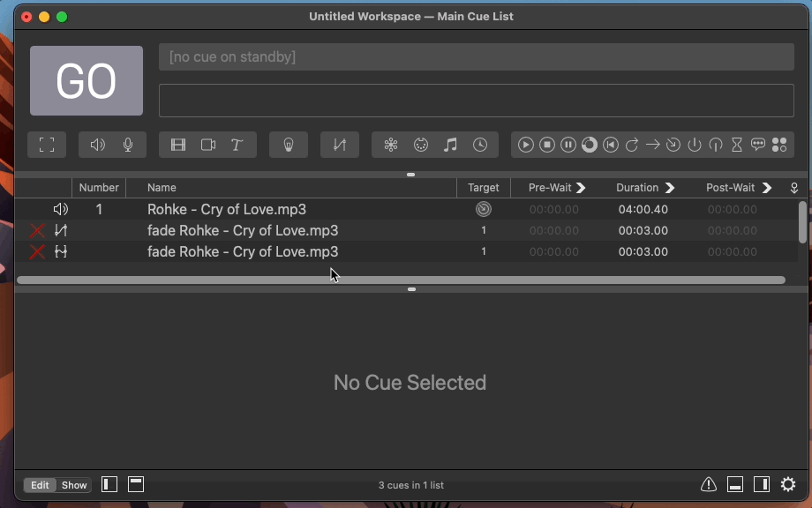This screenshot has height=508, width=812.
Task: Click the horizontal scrollbar of cue list
Action: pyautogui.click(x=401, y=280)
